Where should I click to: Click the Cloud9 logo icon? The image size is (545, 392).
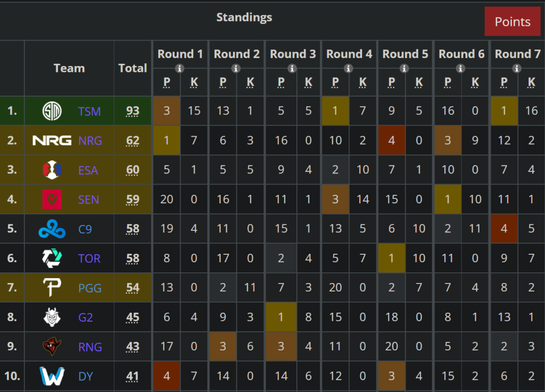tap(52, 229)
